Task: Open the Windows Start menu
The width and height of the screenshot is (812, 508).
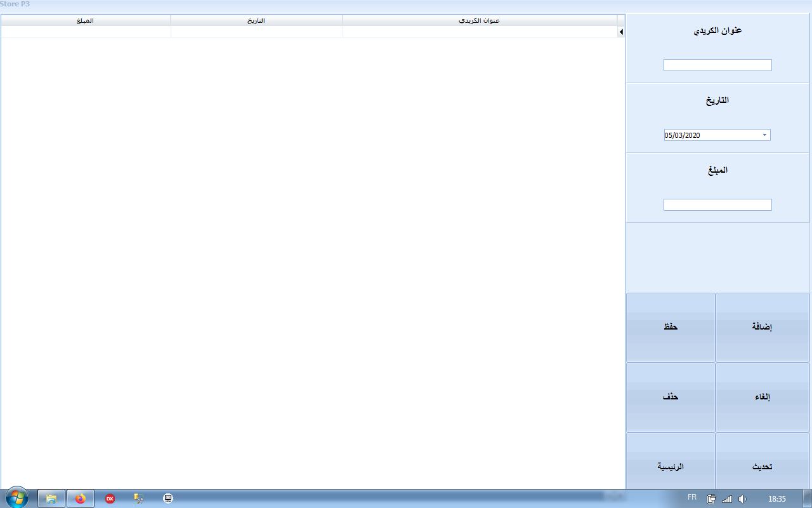Action: (x=17, y=498)
